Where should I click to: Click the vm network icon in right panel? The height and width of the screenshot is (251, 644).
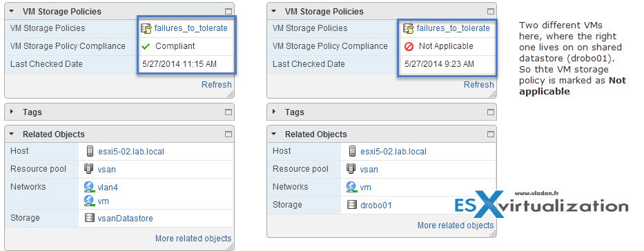pyautogui.click(x=351, y=187)
